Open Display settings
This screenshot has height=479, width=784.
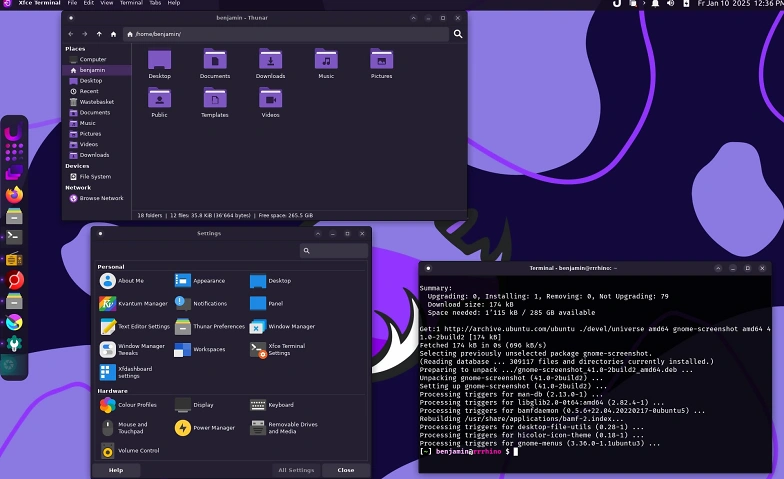(x=194, y=405)
